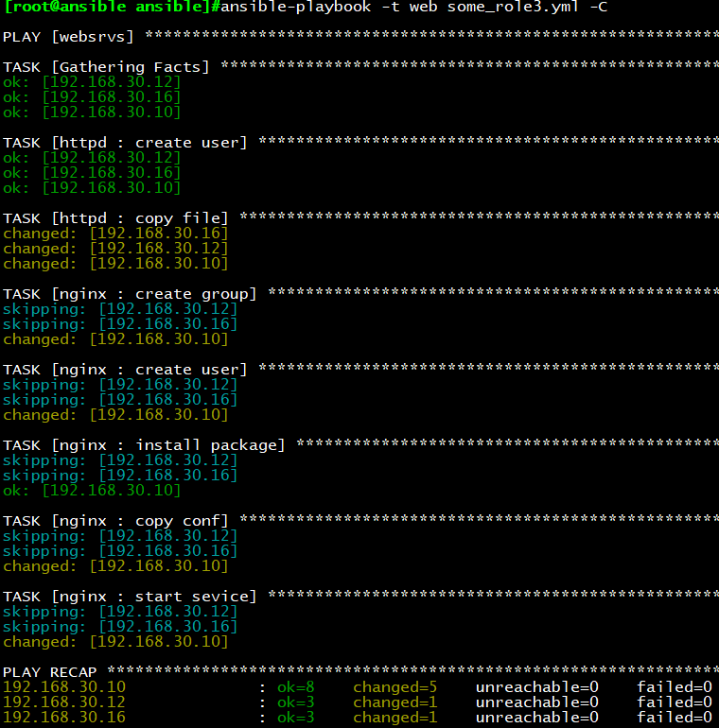Select TASK [nginx : install package] line
719x728 pixels.
pos(360,445)
